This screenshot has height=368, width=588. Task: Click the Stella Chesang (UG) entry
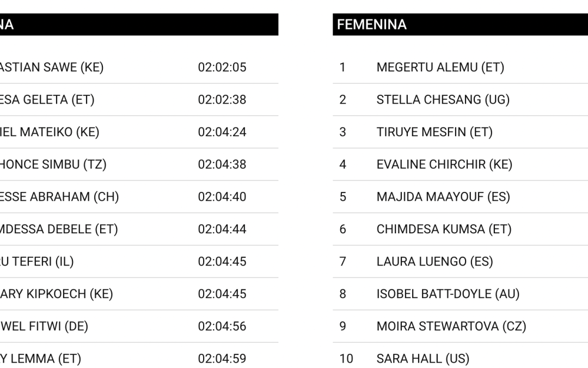tap(443, 100)
